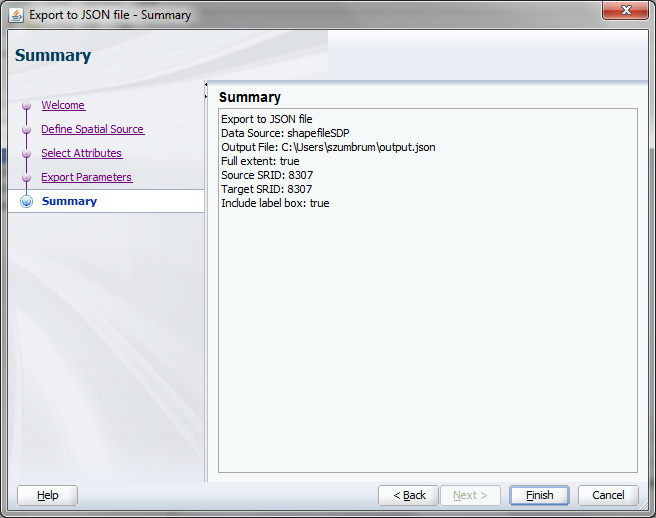Select the Summary step in the sidebar

tap(69, 201)
